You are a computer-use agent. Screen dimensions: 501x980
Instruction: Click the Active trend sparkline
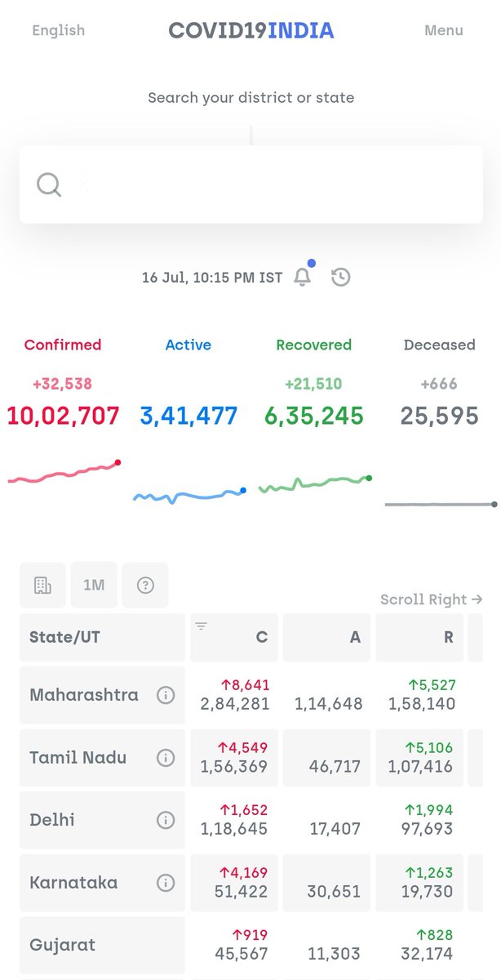point(189,495)
